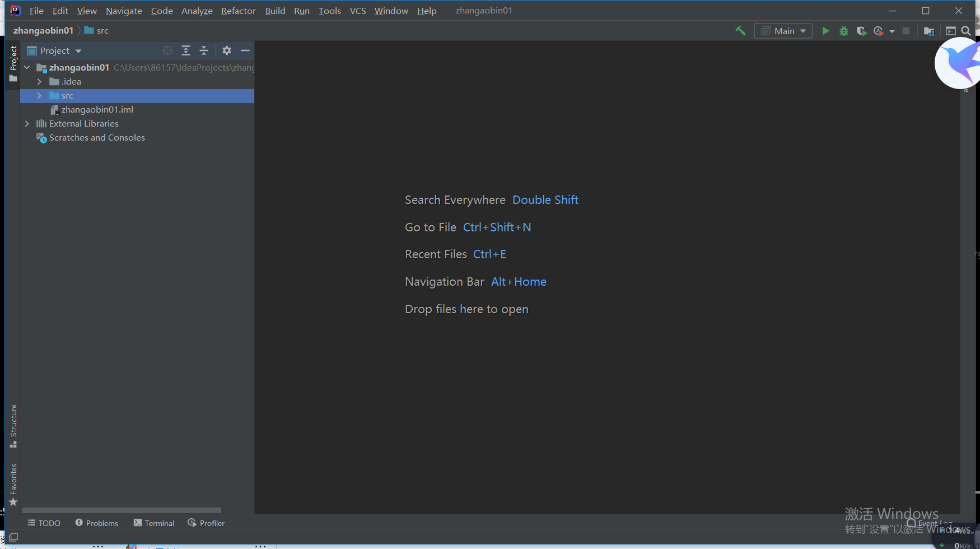The width and height of the screenshot is (980, 549).
Task: Open the Problems tool window
Action: pyautogui.click(x=96, y=523)
